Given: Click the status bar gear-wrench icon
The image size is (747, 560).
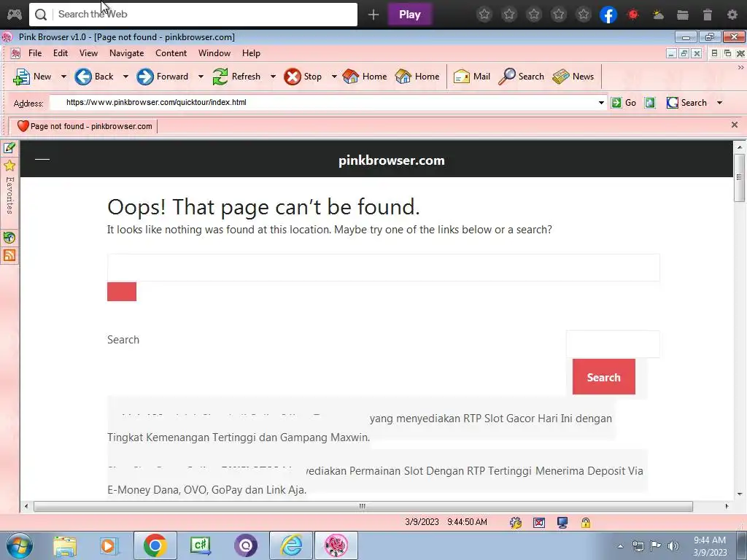Looking at the screenshot, I should click(x=516, y=523).
